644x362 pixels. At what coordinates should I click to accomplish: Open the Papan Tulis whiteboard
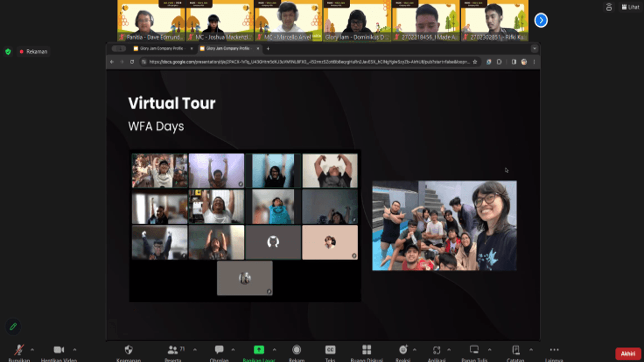pos(474,353)
